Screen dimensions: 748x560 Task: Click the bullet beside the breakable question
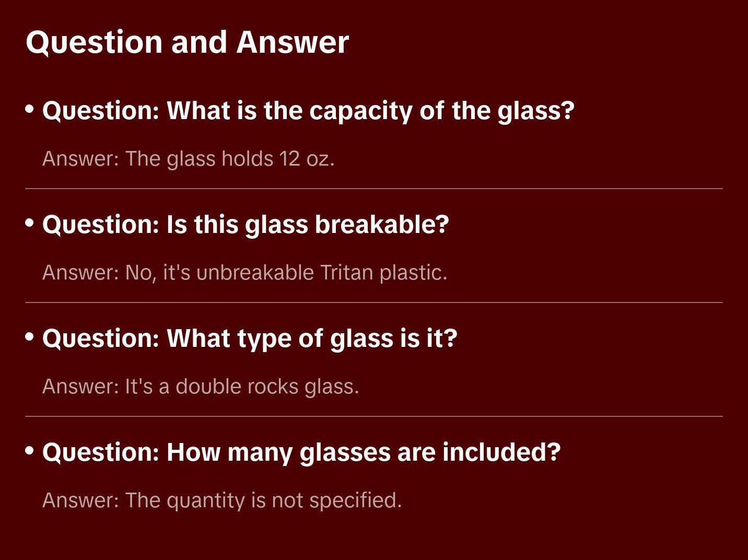30,223
